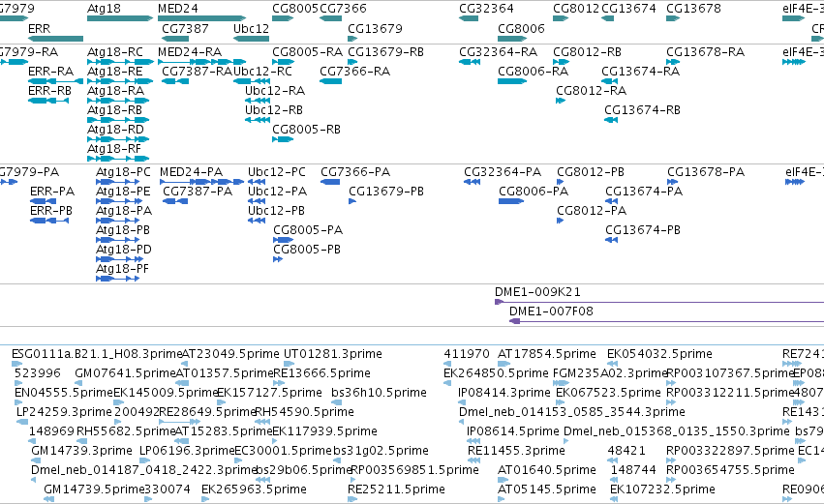Select the CG32364 gene label
The height and width of the screenshot is (504, 824).
(486, 9)
